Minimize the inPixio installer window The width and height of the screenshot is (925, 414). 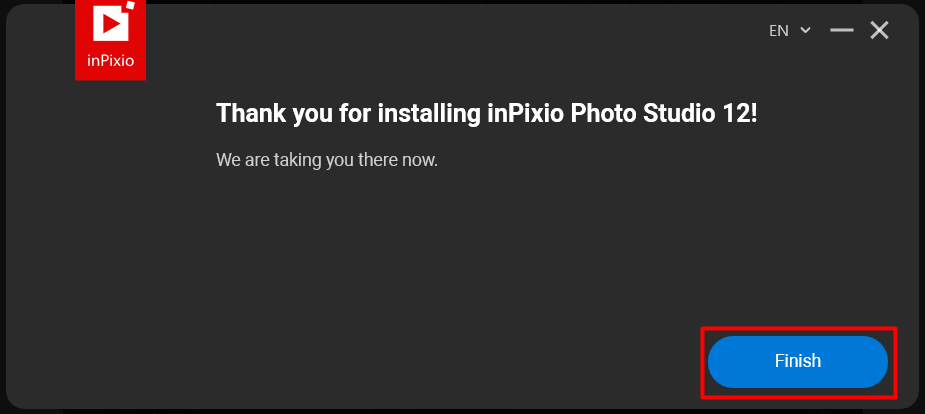tap(842, 30)
